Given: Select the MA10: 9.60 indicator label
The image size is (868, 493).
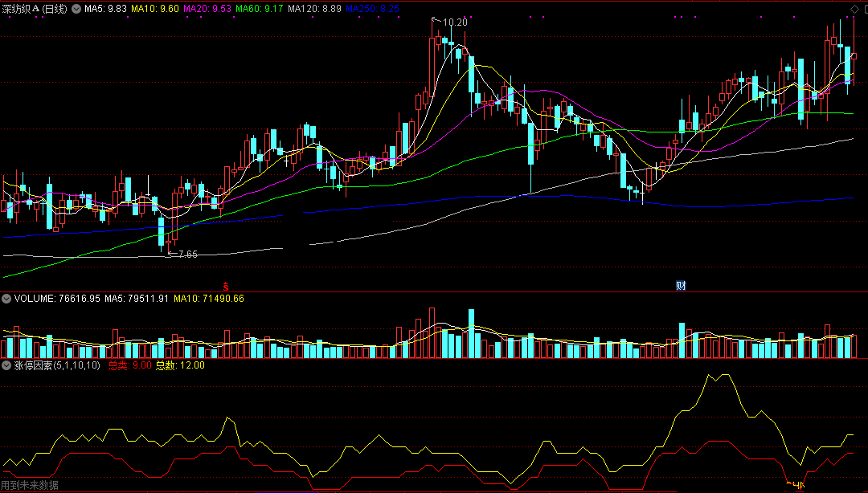Looking at the screenshot, I should point(155,9).
